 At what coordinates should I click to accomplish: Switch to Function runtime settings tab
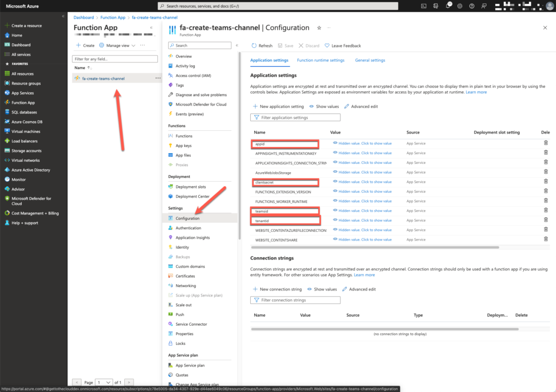pos(320,60)
